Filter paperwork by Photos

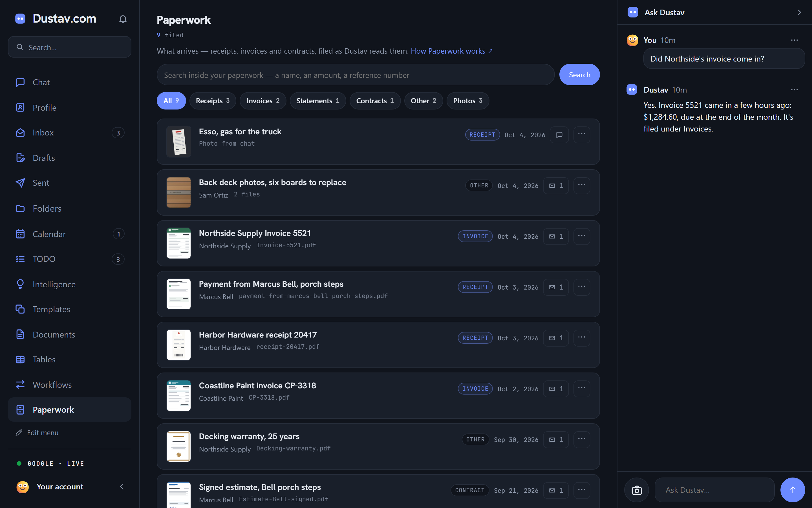click(x=468, y=101)
